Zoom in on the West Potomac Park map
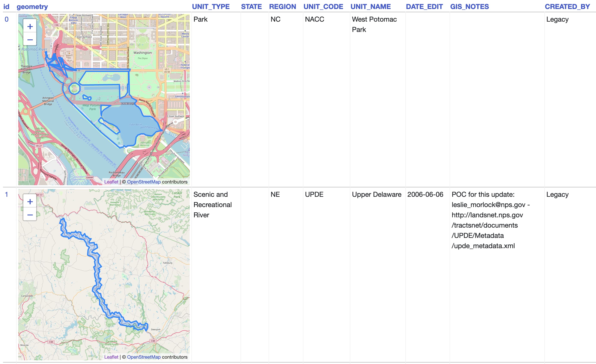596x364 pixels. [x=30, y=26]
